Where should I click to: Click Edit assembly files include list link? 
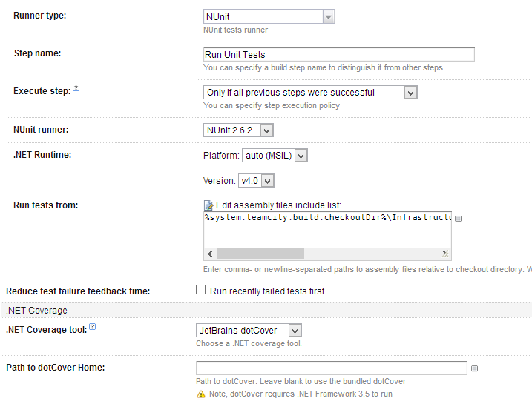click(x=278, y=205)
